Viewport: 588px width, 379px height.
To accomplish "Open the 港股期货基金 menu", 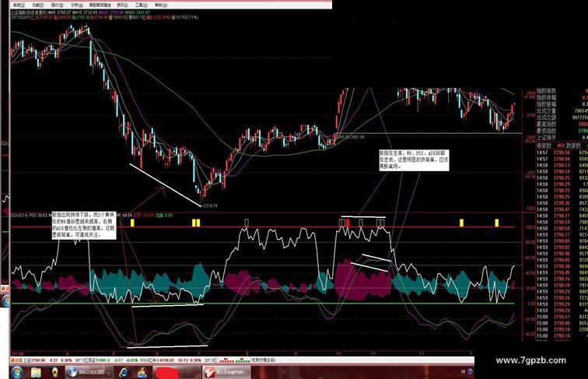I will point(100,5).
